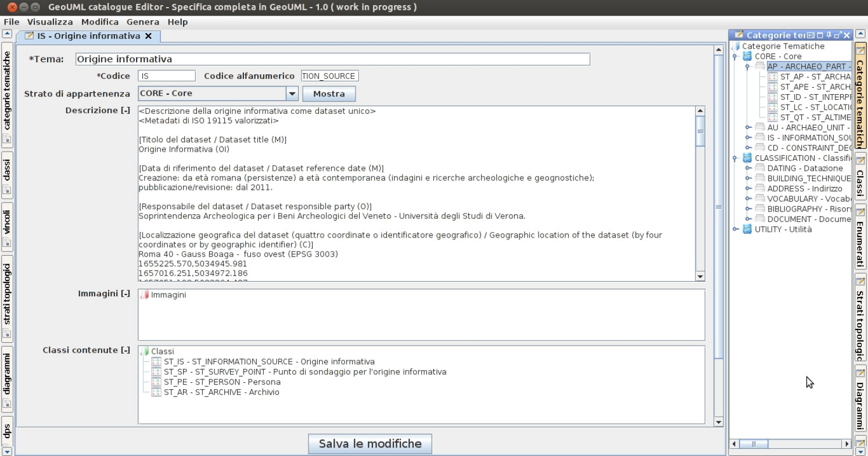The image size is (868, 456).
Task: Expand the AU - ARCHAEO_UNIT tree node
Action: tap(748, 128)
